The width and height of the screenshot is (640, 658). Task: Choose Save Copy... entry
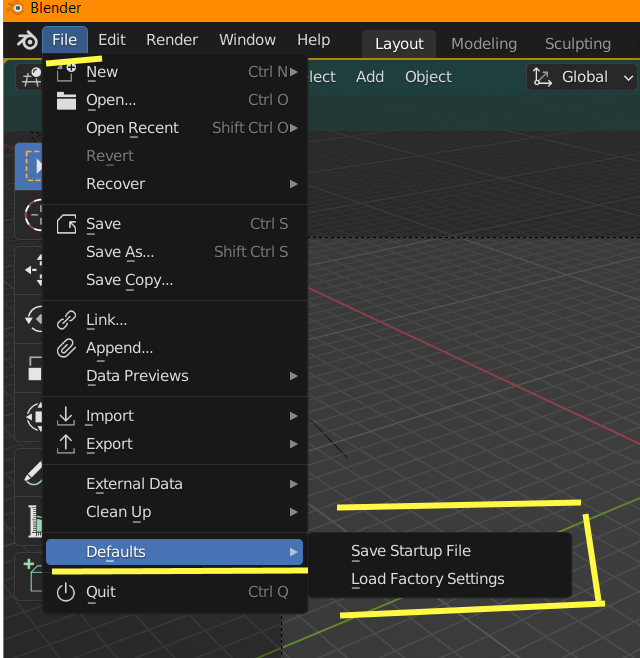pyautogui.click(x=175, y=280)
